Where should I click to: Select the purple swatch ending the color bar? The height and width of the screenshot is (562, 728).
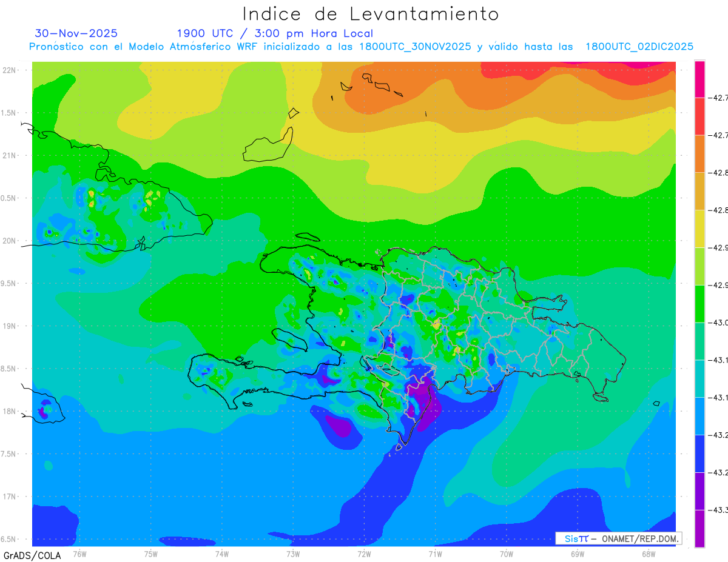(x=700, y=529)
